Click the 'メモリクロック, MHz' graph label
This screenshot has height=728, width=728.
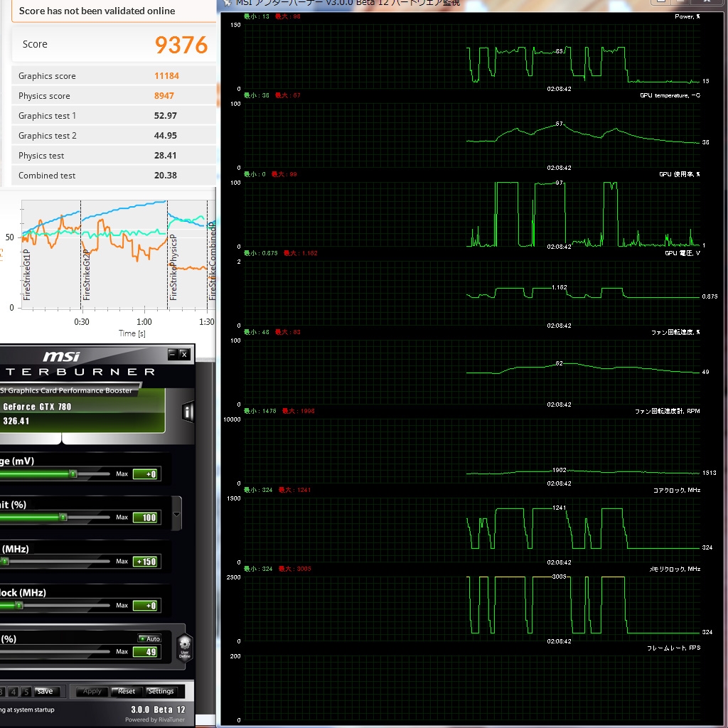[x=675, y=569]
